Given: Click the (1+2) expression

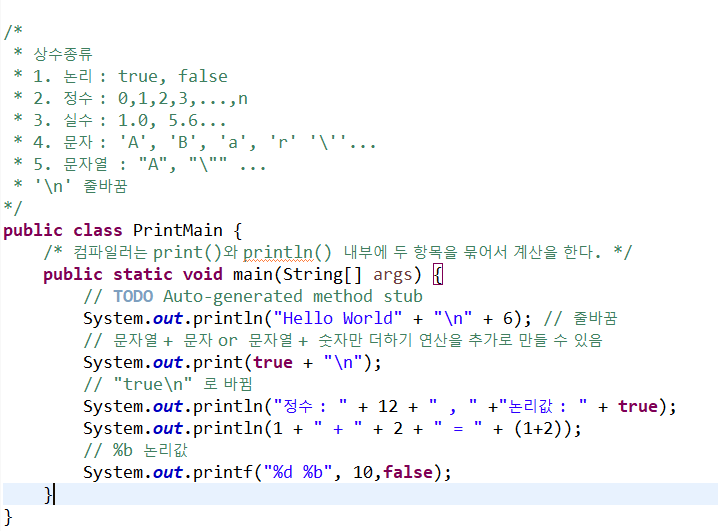Looking at the screenshot, I should coord(543,428).
